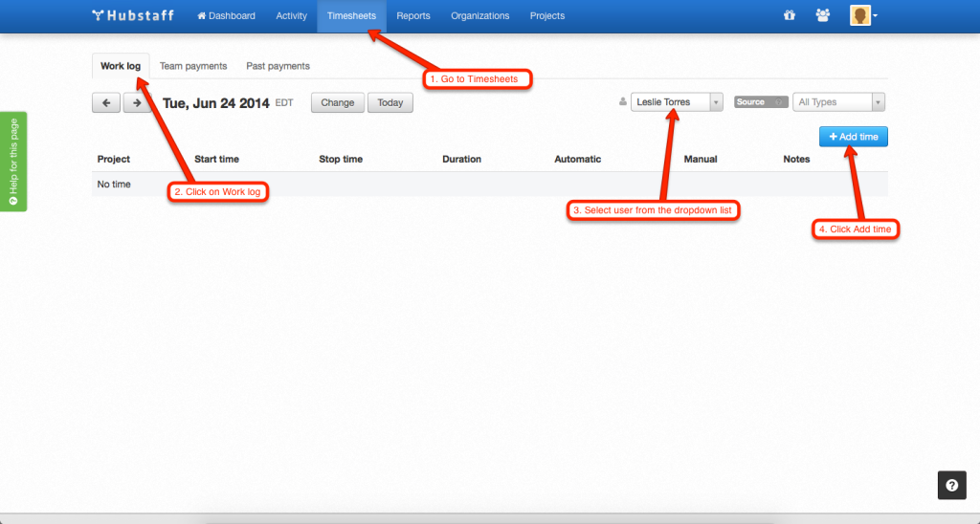Image resolution: width=980 pixels, height=524 pixels.
Task: Click the Duration column header
Action: [461, 159]
